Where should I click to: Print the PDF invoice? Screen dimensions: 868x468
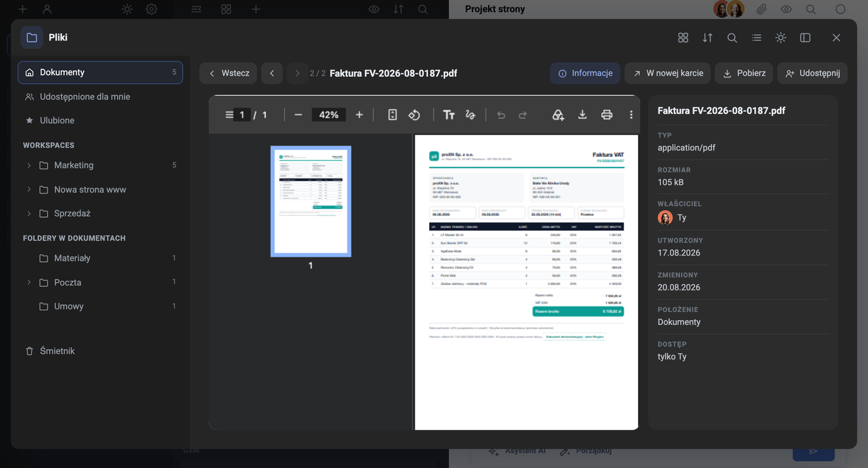pos(607,115)
